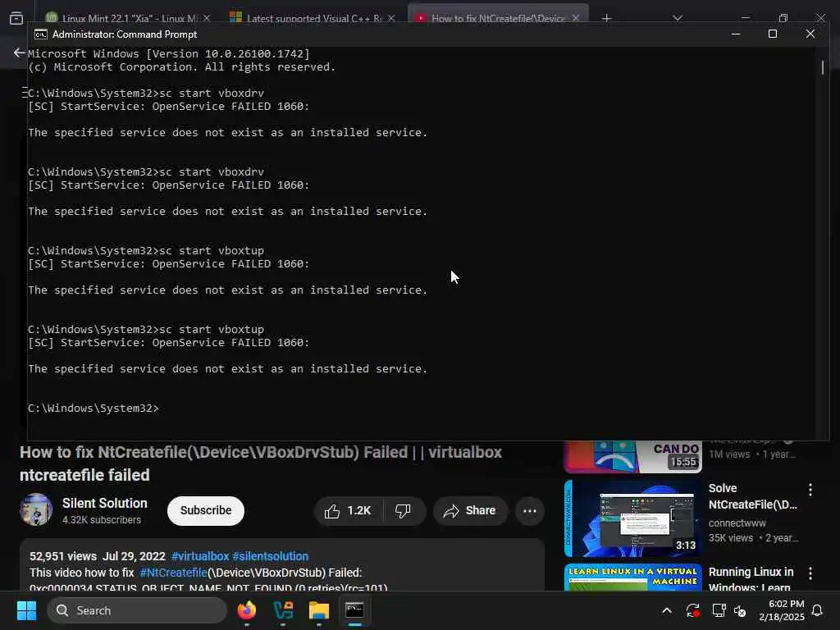840x630 pixels.
Task: Open the #virtualbox hashtag link
Action: coord(200,556)
